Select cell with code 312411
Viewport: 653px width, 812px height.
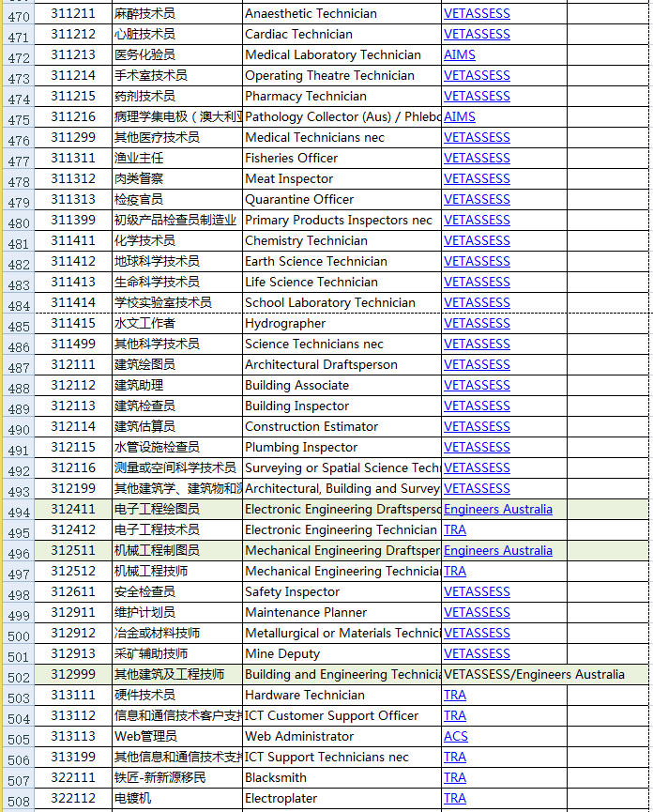73,510
